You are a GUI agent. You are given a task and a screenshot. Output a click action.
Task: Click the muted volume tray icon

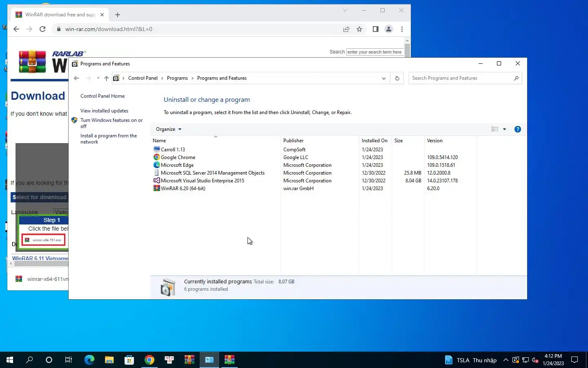click(535, 360)
